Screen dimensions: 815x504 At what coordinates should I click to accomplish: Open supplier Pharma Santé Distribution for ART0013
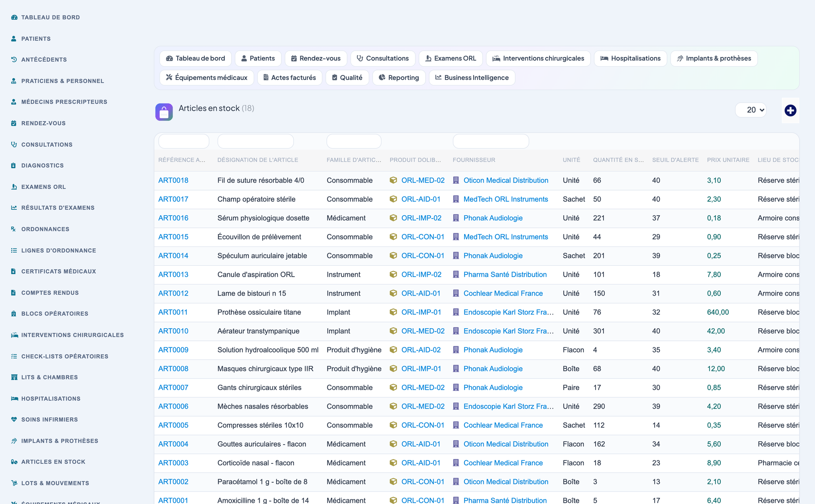(505, 275)
